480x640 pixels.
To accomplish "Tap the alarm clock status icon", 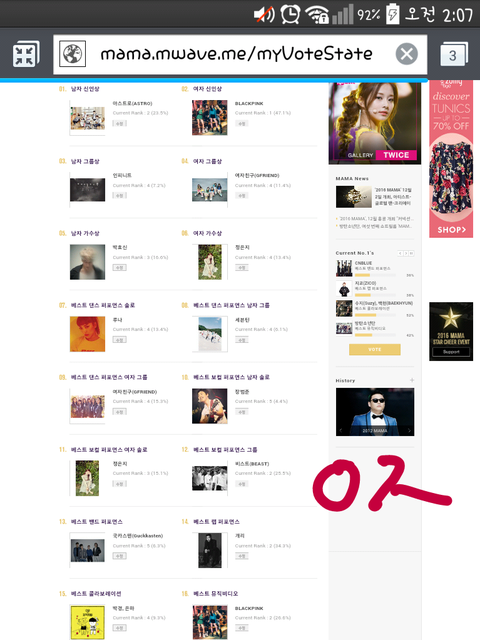I will pyautogui.click(x=290, y=15).
